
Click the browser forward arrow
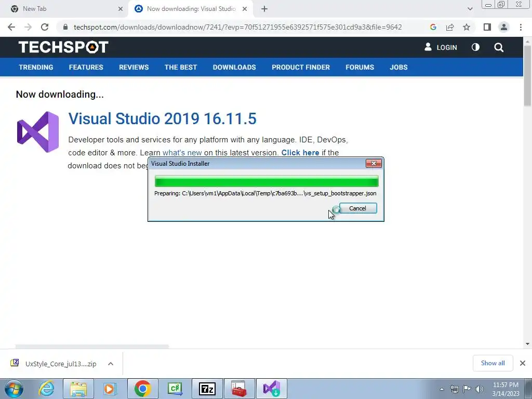28,27
